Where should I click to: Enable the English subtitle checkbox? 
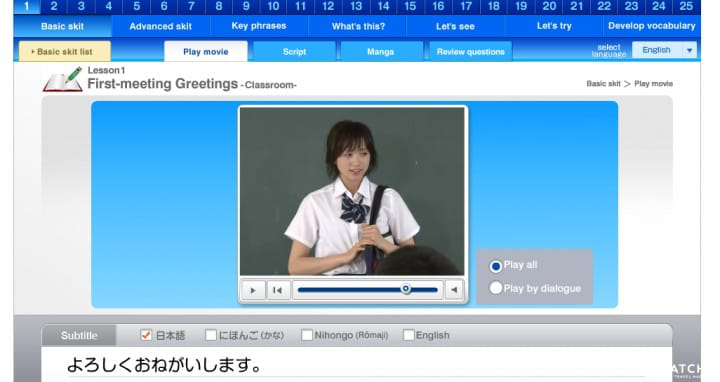(x=408, y=335)
